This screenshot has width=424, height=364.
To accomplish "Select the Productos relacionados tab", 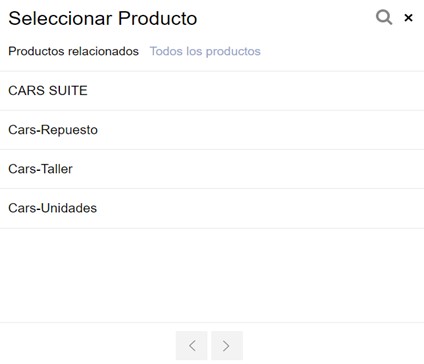I will [x=73, y=51].
